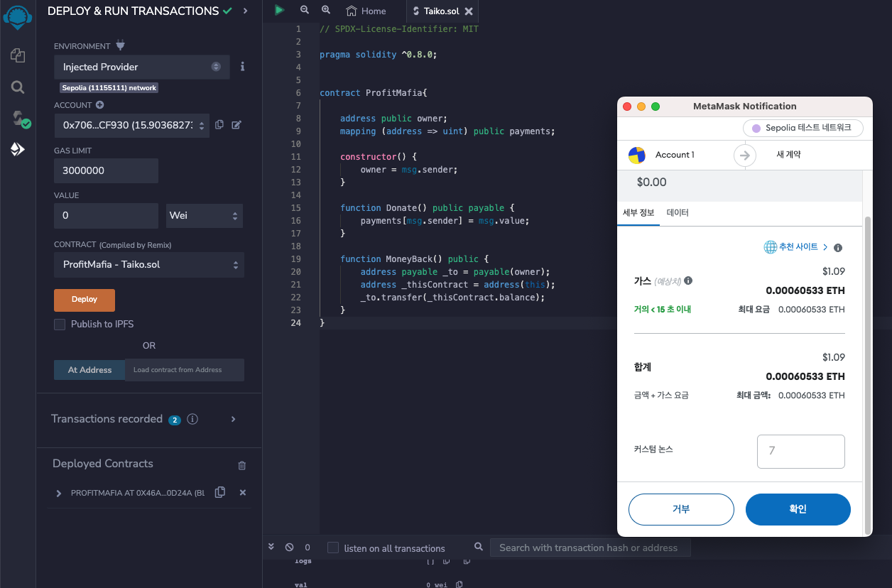Zoom out the editor with the magnifier minus

(x=305, y=10)
